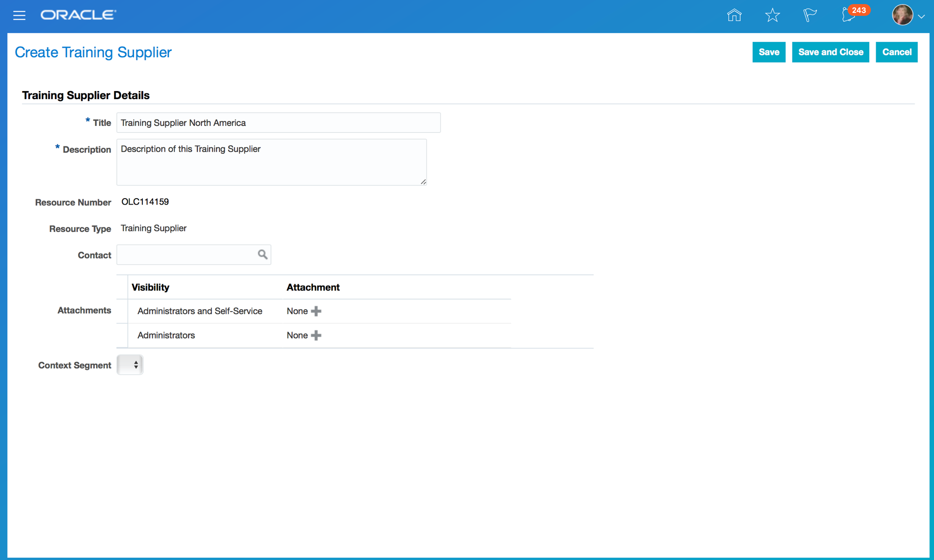Image resolution: width=934 pixels, height=560 pixels.
Task: Select the resource number OLC114159
Action: tap(145, 202)
